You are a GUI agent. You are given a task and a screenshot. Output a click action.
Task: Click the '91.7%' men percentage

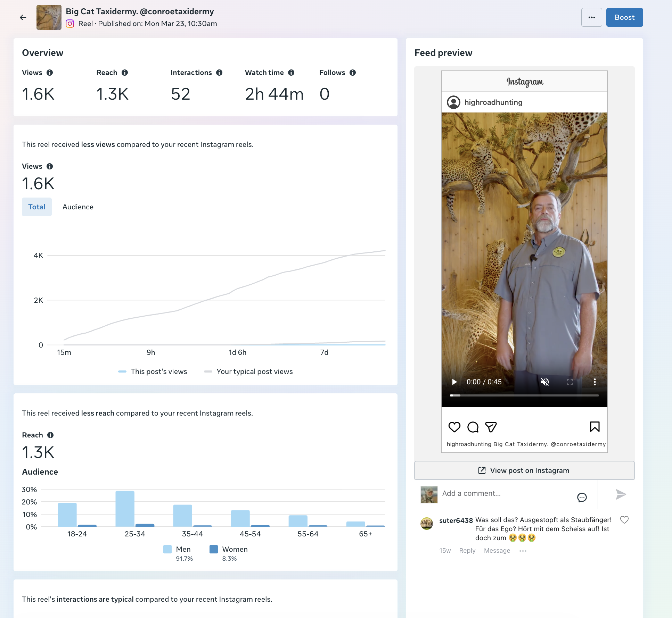point(184,559)
